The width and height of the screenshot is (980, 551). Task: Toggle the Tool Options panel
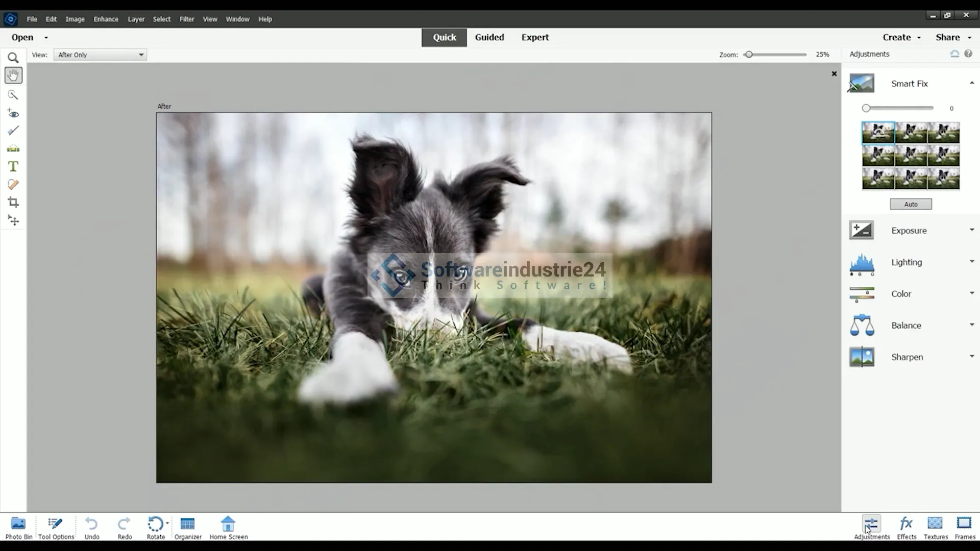click(x=56, y=528)
